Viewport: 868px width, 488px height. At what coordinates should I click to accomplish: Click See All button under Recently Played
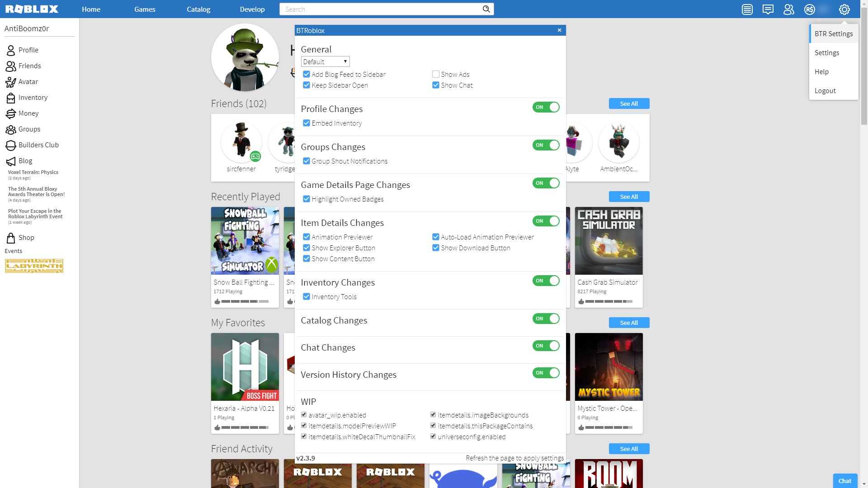[x=629, y=197]
